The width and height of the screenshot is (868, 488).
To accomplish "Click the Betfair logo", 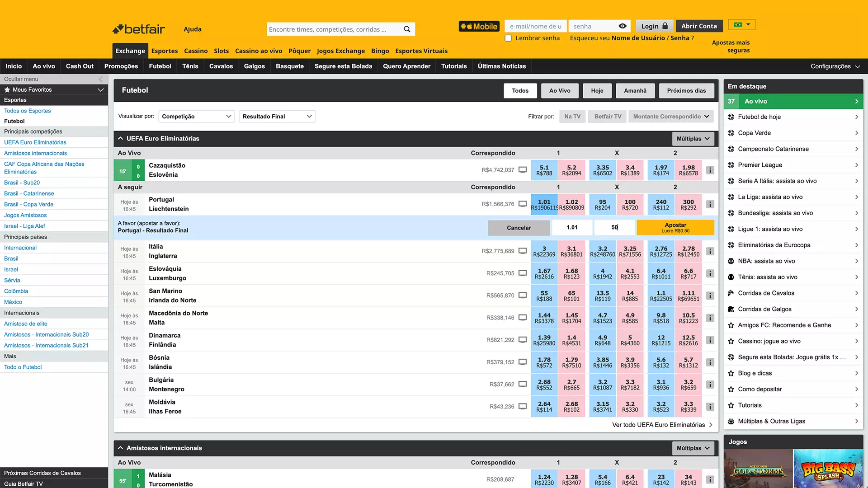I will click(x=139, y=29).
